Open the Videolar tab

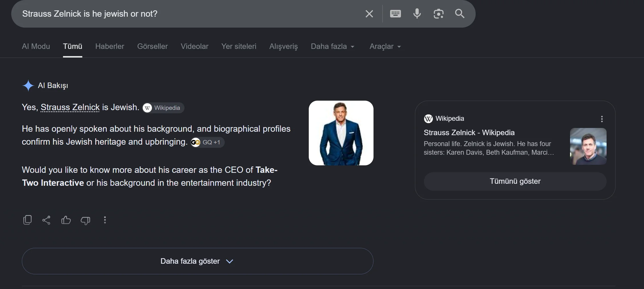pyautogui.click(x=195, y=46)
